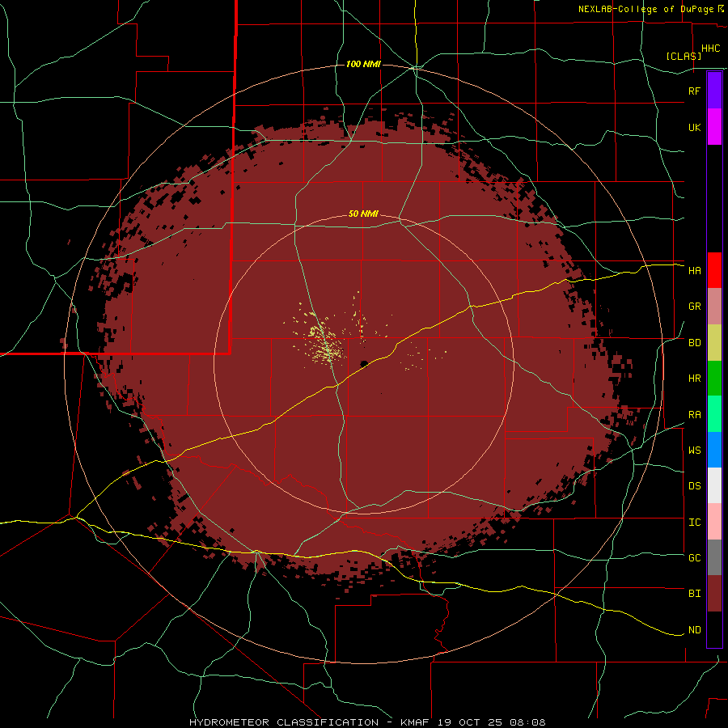Viewport: 728px width, 728px height.
Task: Click the IC legend label
Action: [x=694, y=523]
